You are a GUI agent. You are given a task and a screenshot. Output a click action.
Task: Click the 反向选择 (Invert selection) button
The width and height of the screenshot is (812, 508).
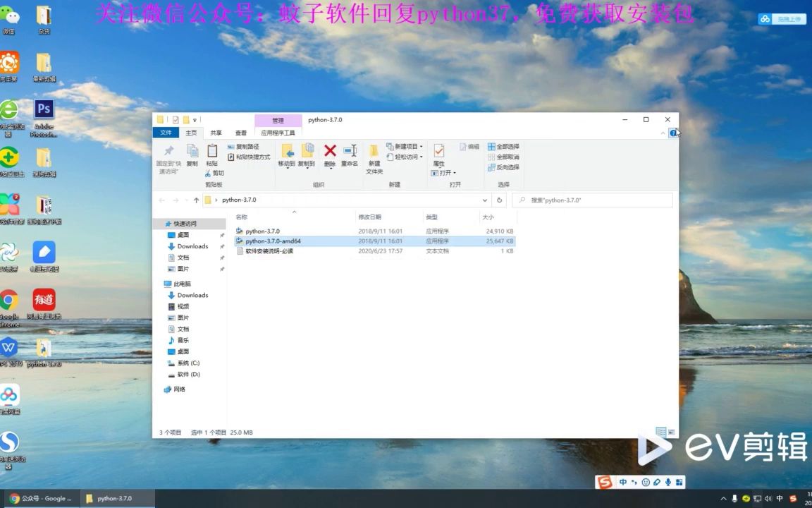point(505,167)
